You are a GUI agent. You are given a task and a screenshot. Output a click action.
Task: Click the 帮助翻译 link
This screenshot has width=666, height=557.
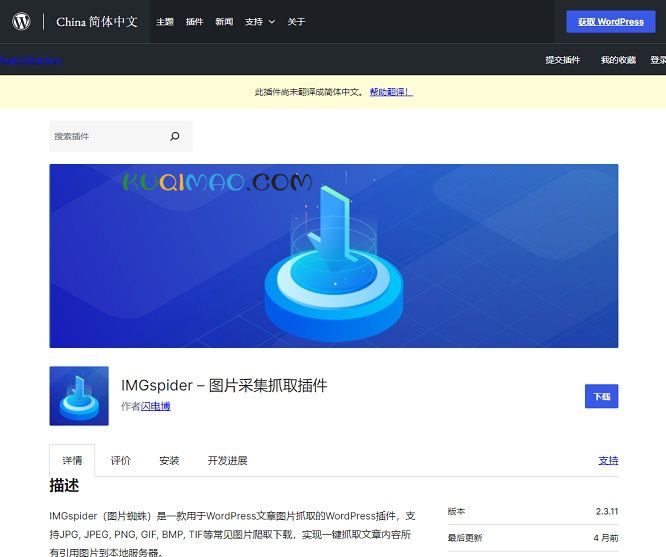click(391, 92)
